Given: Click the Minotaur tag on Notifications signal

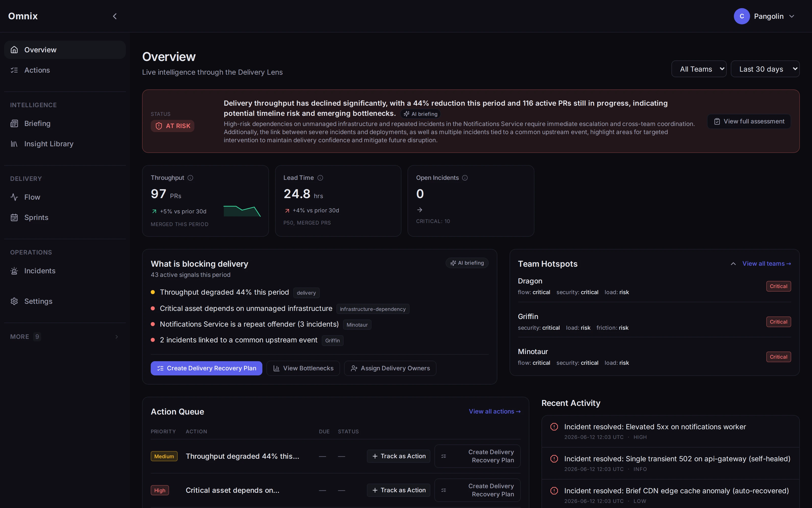Looking at the screenshot, I should coord(357,325).
